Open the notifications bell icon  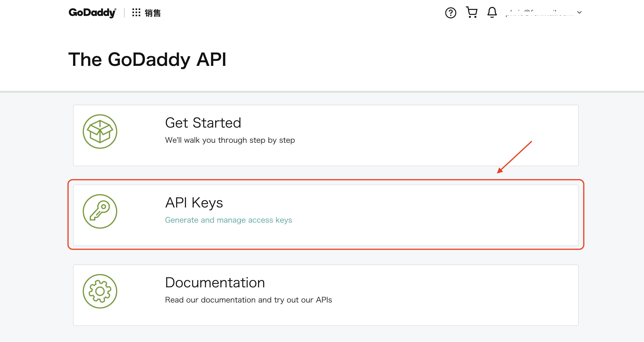coord(492,12)
